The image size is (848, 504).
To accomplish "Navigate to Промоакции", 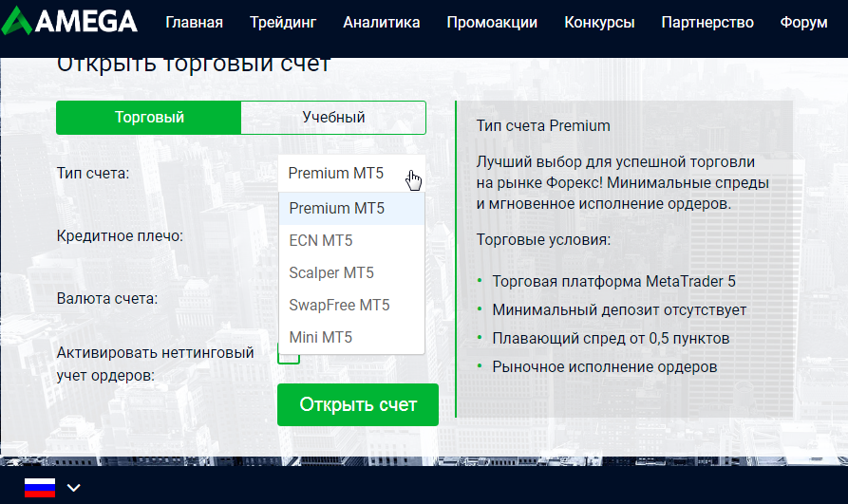I will [x=492, y=23].
